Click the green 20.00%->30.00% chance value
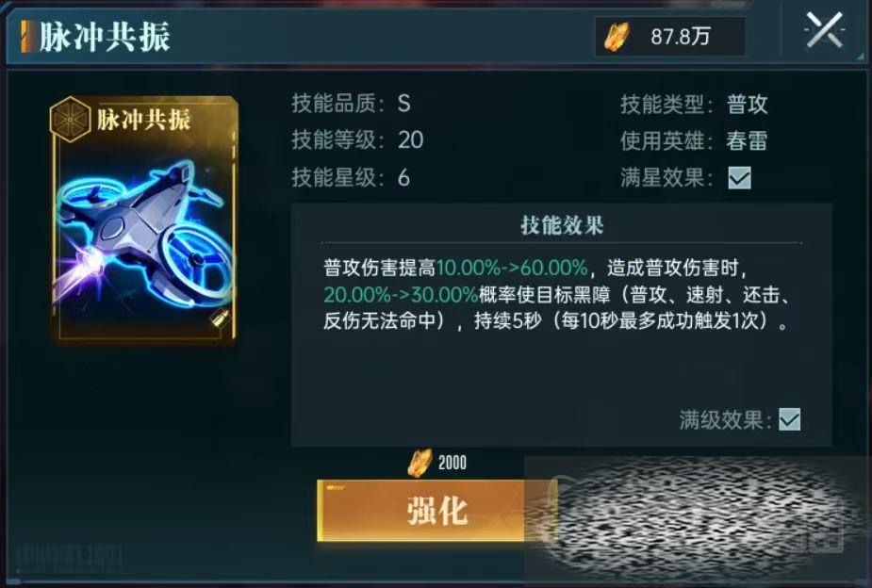Screen dimensions: 872x588 coord(401,295)
